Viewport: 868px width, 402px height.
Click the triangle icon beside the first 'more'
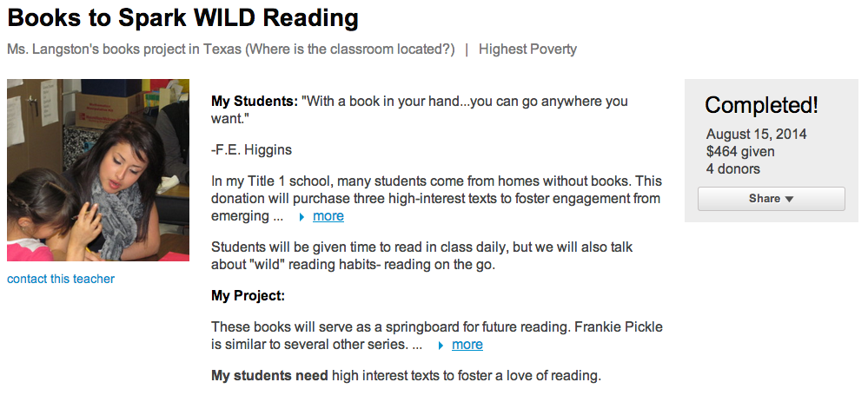(x=301, y=216)
